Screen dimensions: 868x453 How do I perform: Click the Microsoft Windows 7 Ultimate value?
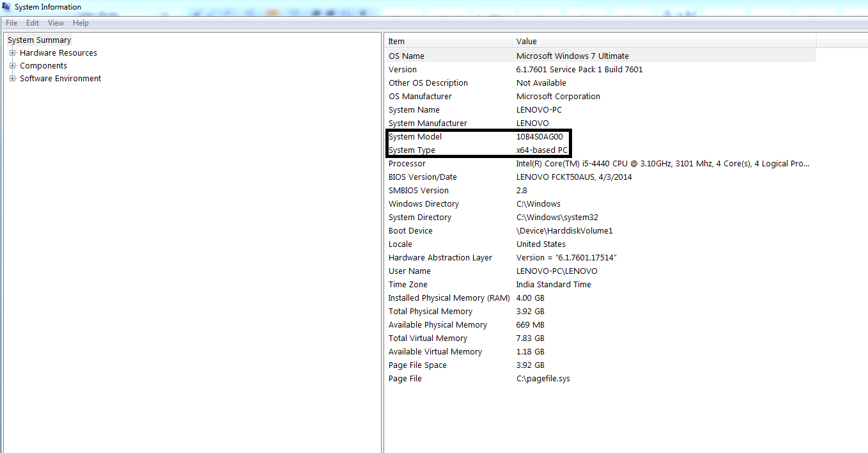click(573, 56)
